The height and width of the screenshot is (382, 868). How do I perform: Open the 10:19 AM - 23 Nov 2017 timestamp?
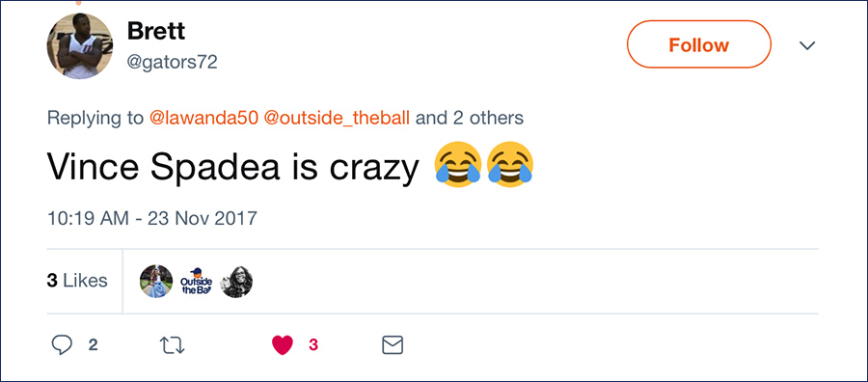(152, 218)
